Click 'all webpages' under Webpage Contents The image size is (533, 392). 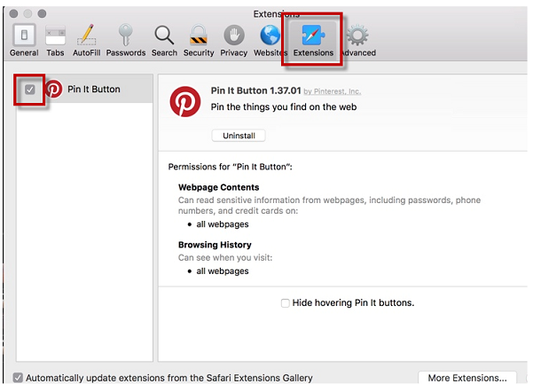[x=223, y=224]
